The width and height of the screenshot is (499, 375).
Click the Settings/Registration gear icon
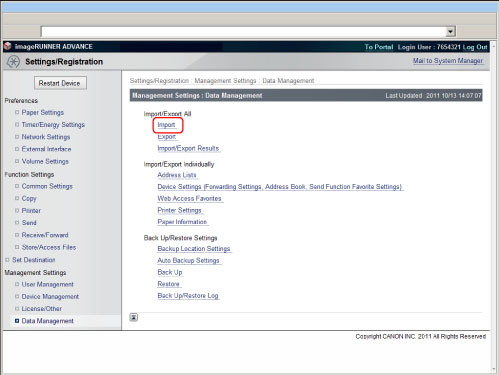tap(13, 62)
